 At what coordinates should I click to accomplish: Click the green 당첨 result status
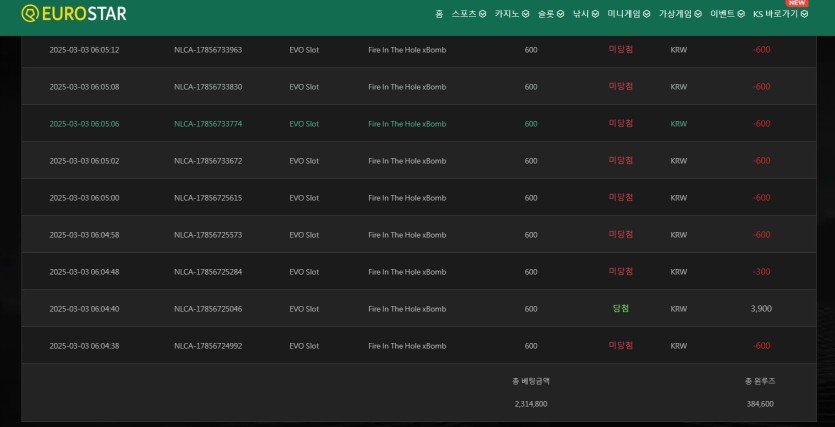(x=621, y=308)
